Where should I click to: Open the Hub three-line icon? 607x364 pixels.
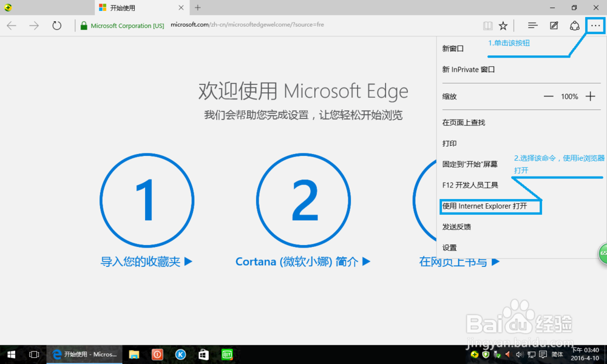533,25
